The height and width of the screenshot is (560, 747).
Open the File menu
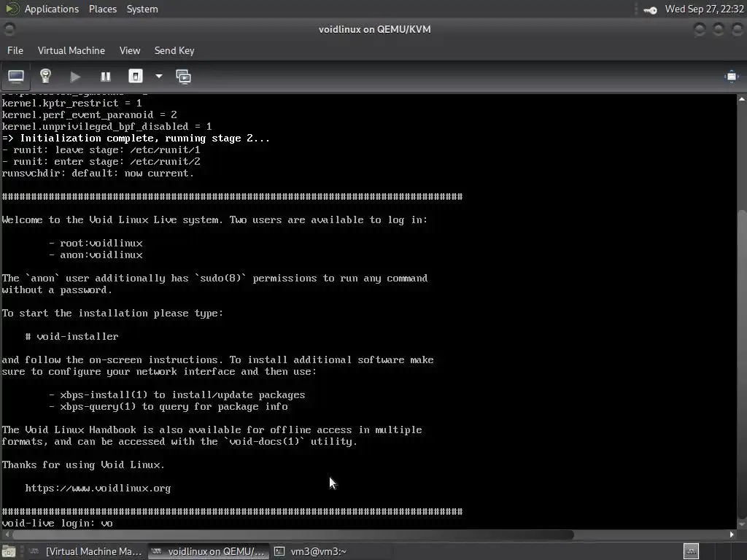pyautogui.click(x=15, y=50)
